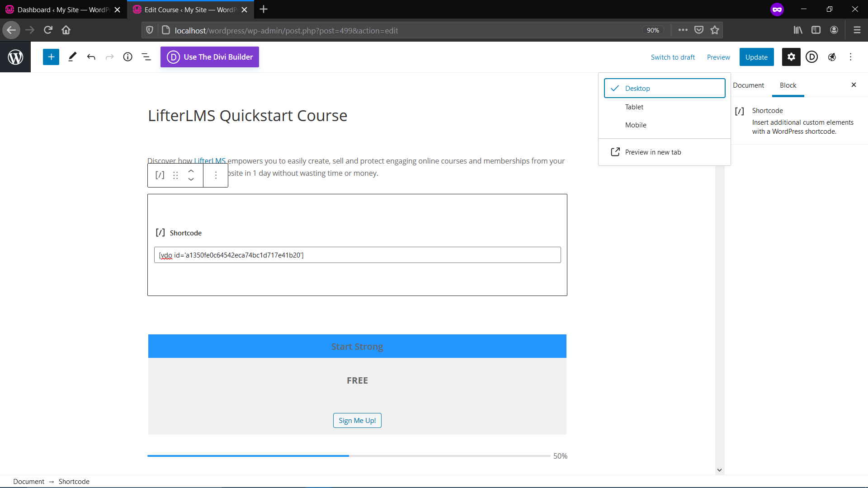
Task: Open page actions three dots in URL bar
Action: [x=683, y=30]
